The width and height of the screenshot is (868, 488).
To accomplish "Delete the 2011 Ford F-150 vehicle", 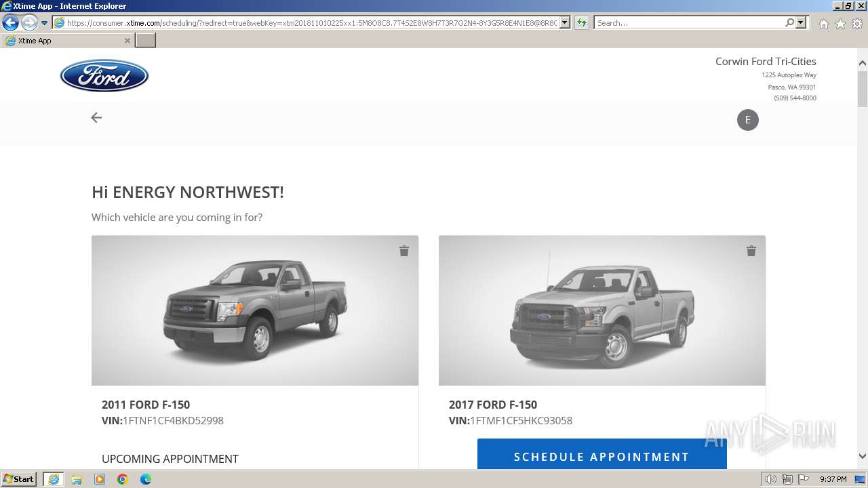I will point(404,251).
